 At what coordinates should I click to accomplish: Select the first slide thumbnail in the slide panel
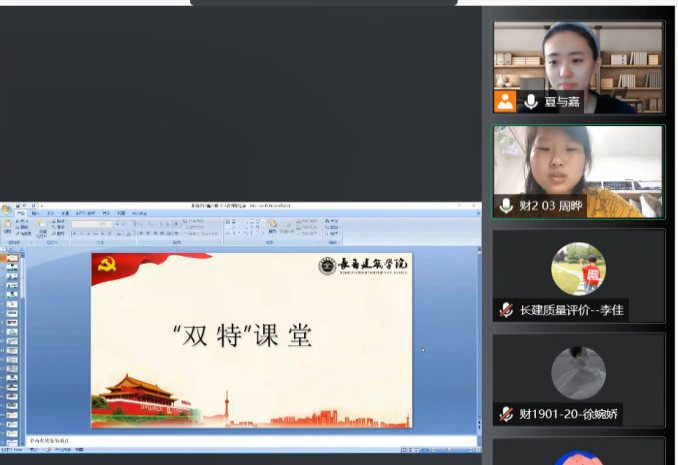coord(13,258)
